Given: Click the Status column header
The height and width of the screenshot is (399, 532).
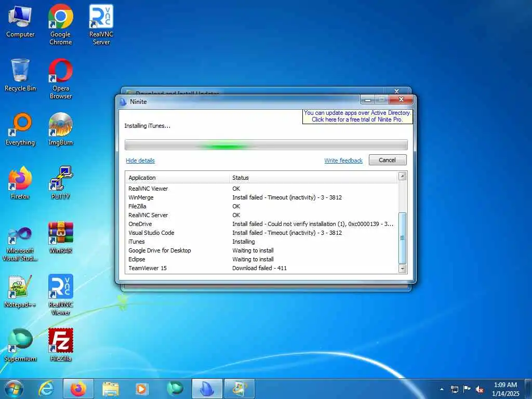Looking at the screenshot, I should click(x=313, y=178).
